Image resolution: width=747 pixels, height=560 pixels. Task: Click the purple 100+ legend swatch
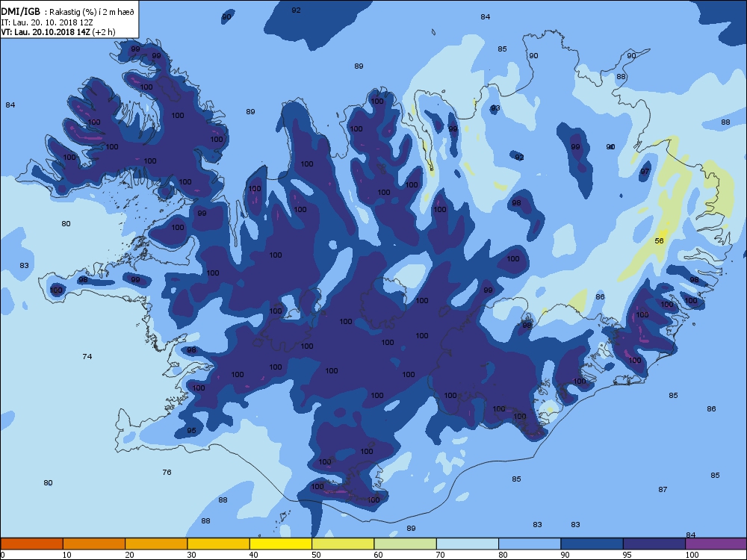[716, 544]
